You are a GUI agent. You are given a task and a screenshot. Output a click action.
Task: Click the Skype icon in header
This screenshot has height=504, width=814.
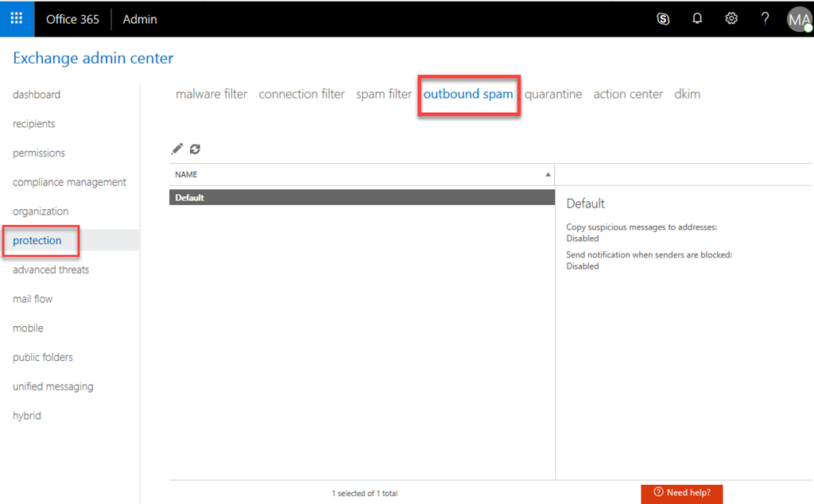[663, 19]
